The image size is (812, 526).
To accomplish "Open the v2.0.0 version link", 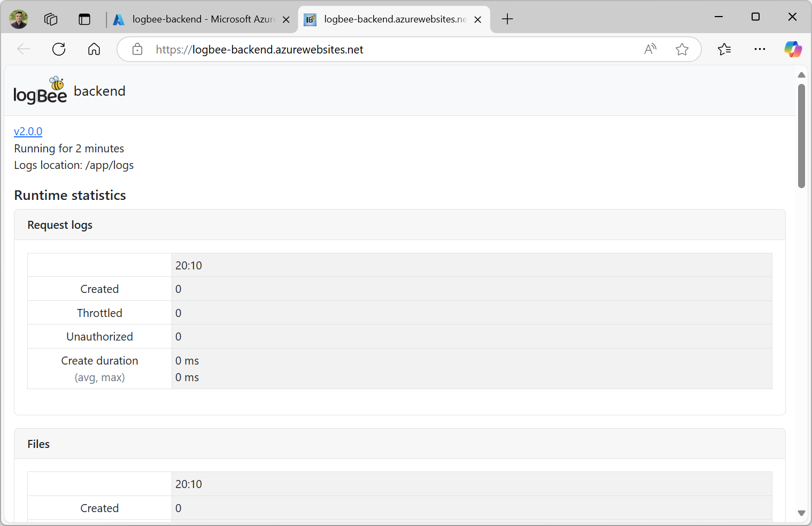I will click(x=28, y=131).
